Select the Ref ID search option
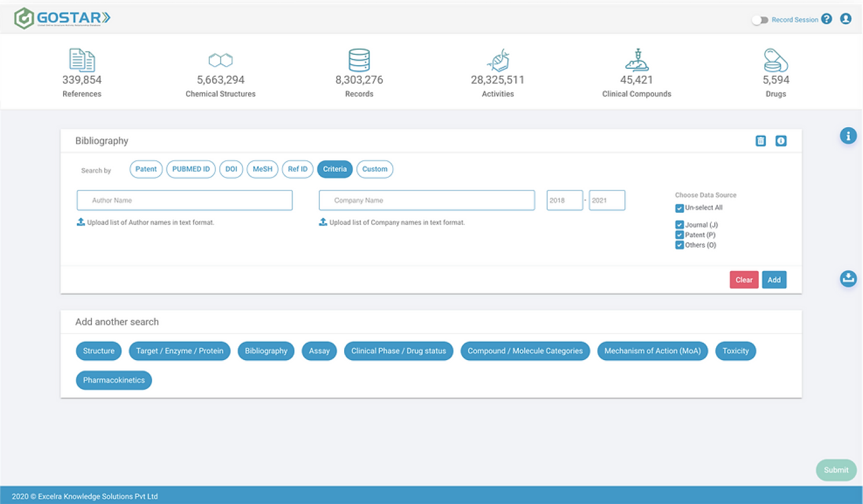Screen dimensions: 863x504 point(298,169)
